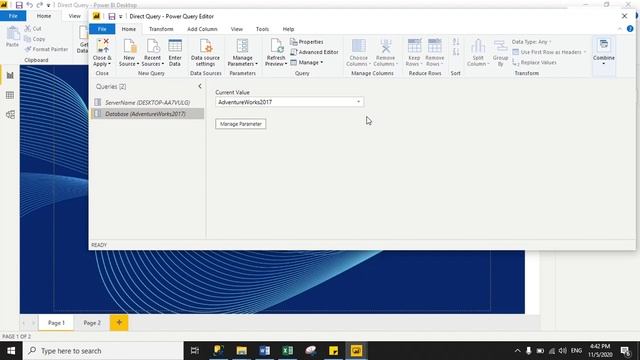Switch to the Transform tab
Viewport: 640px width, 360px height.
pos(161,29)
